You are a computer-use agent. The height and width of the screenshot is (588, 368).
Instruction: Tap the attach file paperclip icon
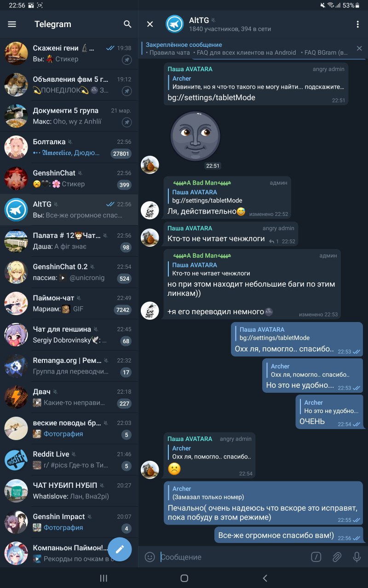(337, 557)
